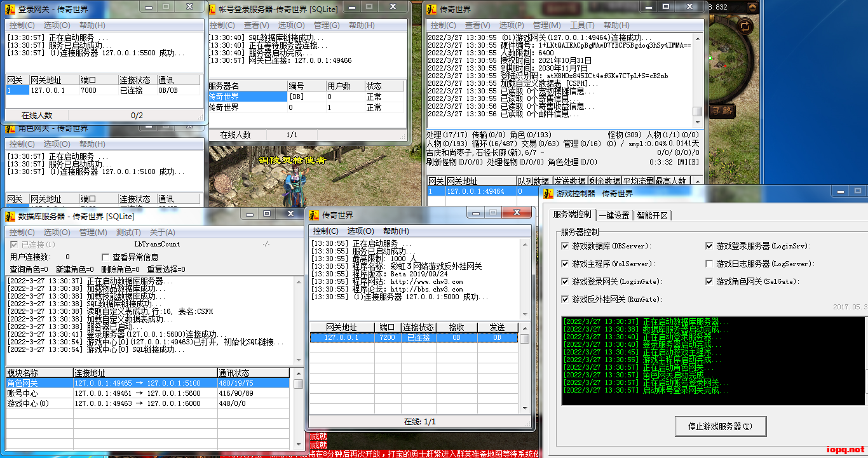Click the circular game minimap
Screen dimensions: 868x458
click(729, 60)
